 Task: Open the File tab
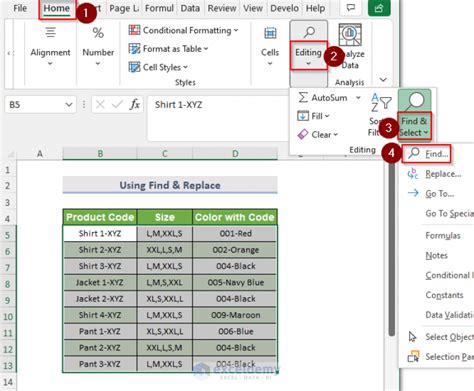pos(20,8)
